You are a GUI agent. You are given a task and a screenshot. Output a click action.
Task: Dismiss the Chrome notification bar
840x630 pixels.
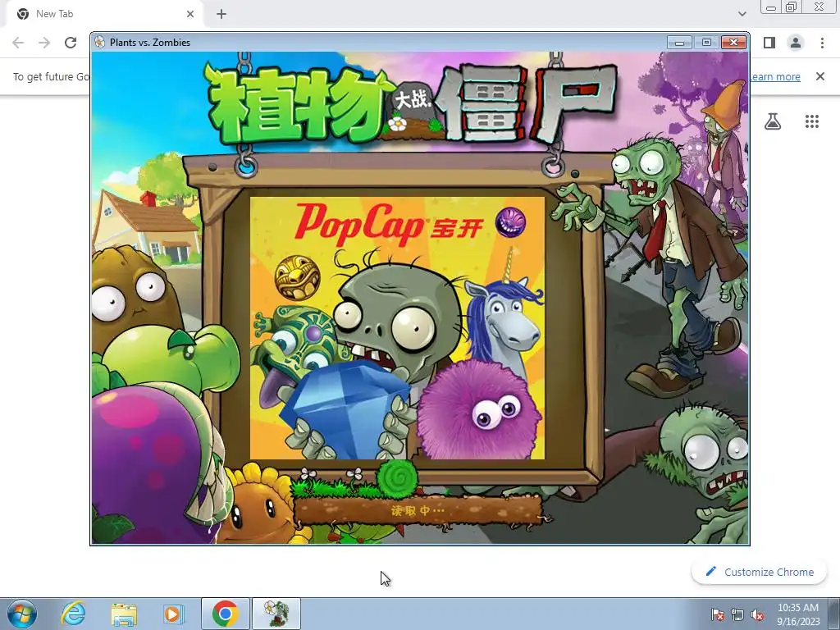pos(820,76)
